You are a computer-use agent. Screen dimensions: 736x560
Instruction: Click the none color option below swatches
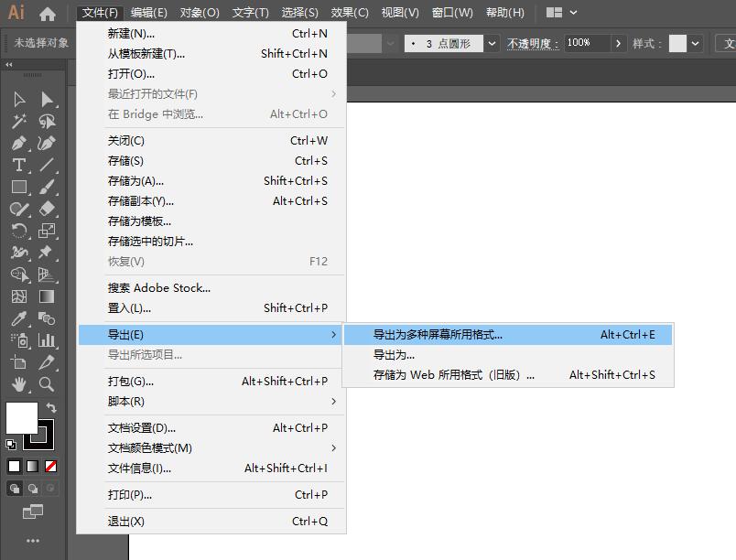pos(51,465)
